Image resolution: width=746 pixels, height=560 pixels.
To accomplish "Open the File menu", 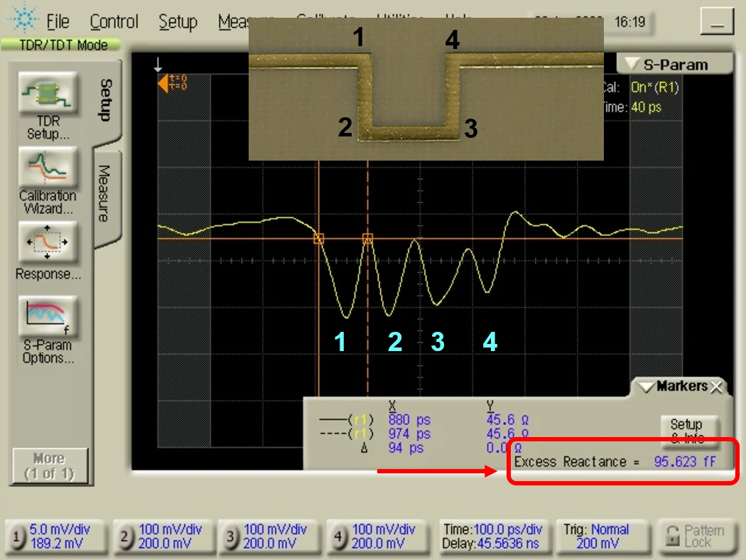I will (x=58, y=21).
